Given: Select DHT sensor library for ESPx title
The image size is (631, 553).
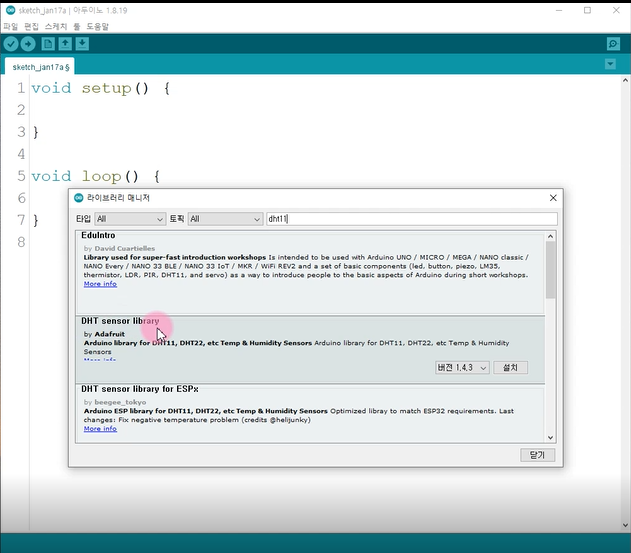Looking at the screenshot, I should click(140, 389).
